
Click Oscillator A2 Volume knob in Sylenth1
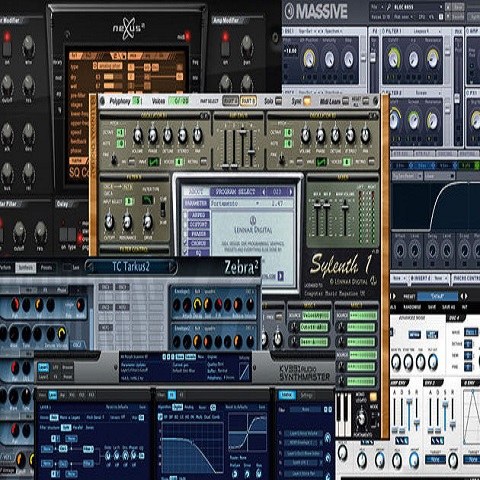[305, 136]
